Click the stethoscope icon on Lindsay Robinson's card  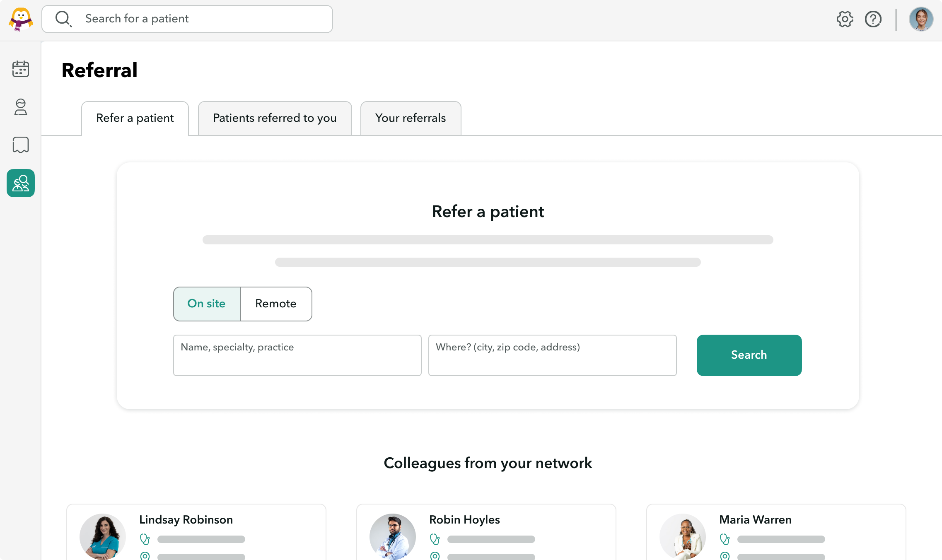[x=145, y=539]
